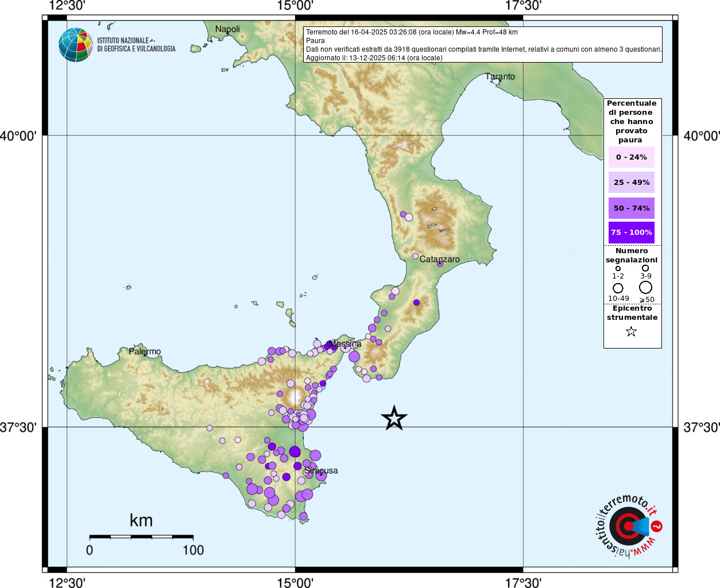The image size is (720, 588).
Task: Click the epicenter star symbol in the legend
Action: [631, 331]
